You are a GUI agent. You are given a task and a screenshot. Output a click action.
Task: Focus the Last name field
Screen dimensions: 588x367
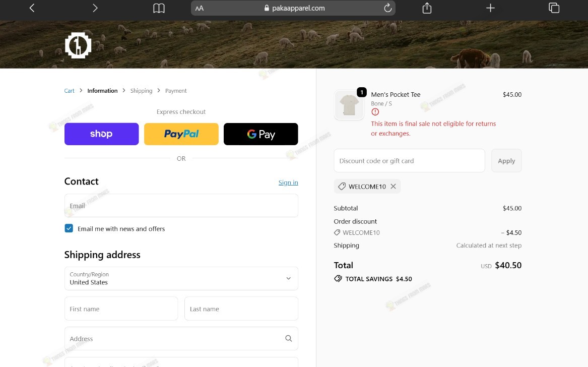241,309
